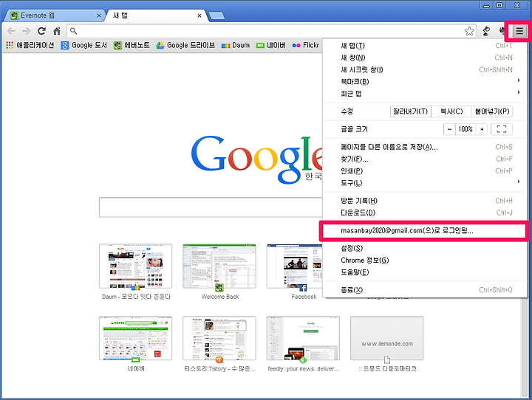Open the 네이버 bookmark
The image size is (532, 400).
click(270, 45)
